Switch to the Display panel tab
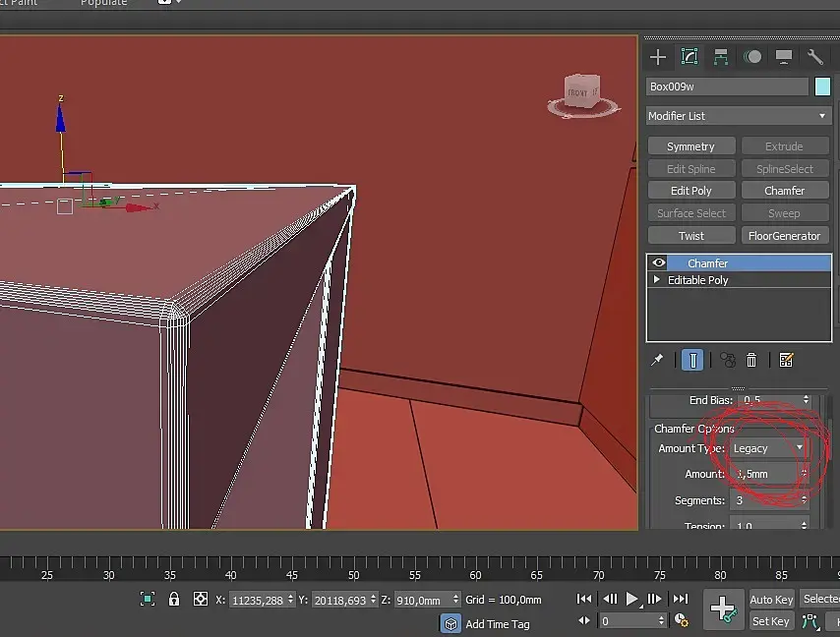 click(x=784, y=57)
